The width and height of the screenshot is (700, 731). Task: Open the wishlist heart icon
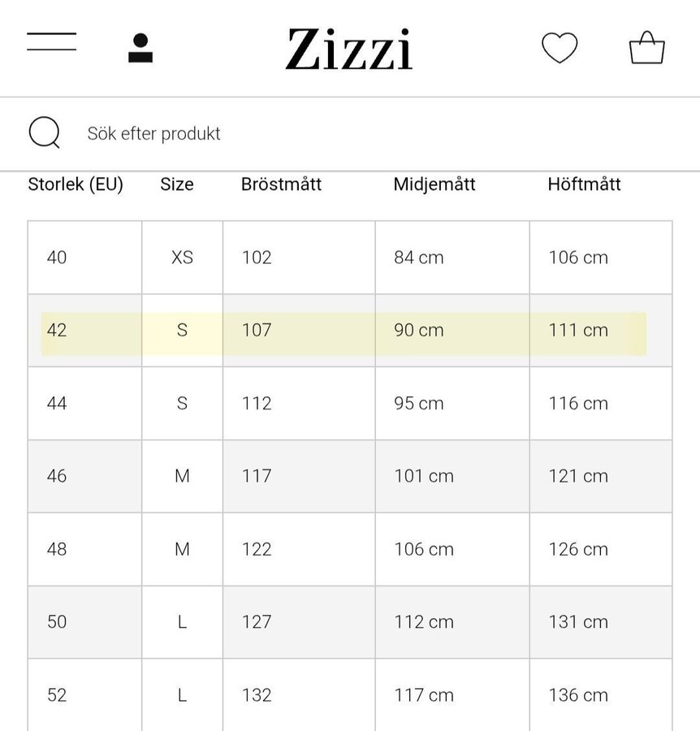[x=560, y=47]
